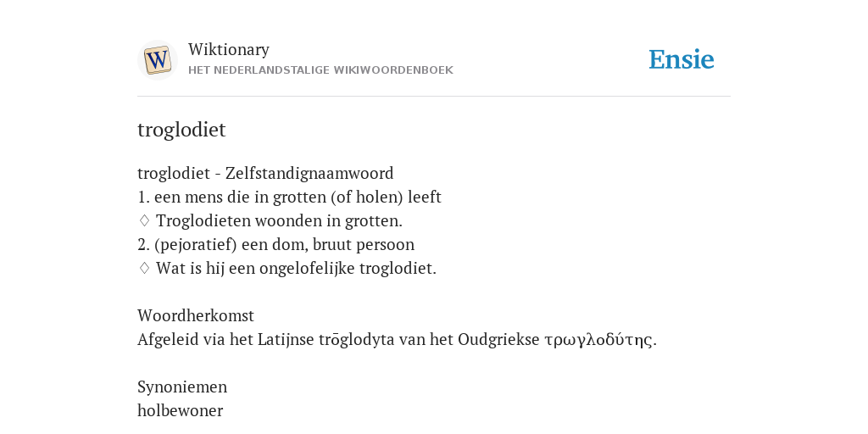The image size is (868, 434).
Task: Click definition 1 about grotten
Action: point(289,197)
